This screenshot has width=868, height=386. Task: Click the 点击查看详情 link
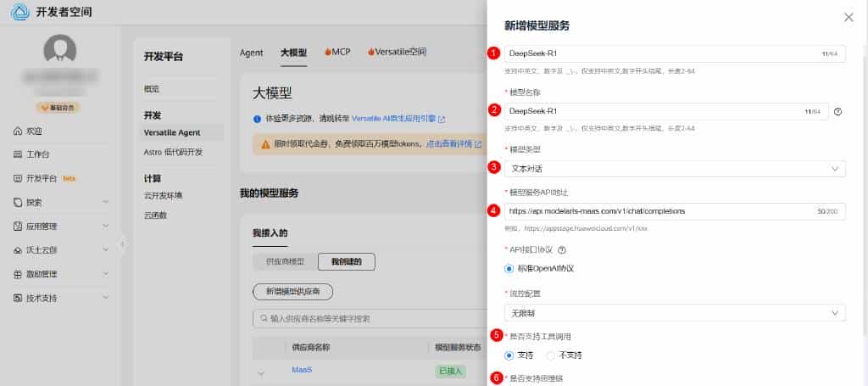click(x=453, y=144)
